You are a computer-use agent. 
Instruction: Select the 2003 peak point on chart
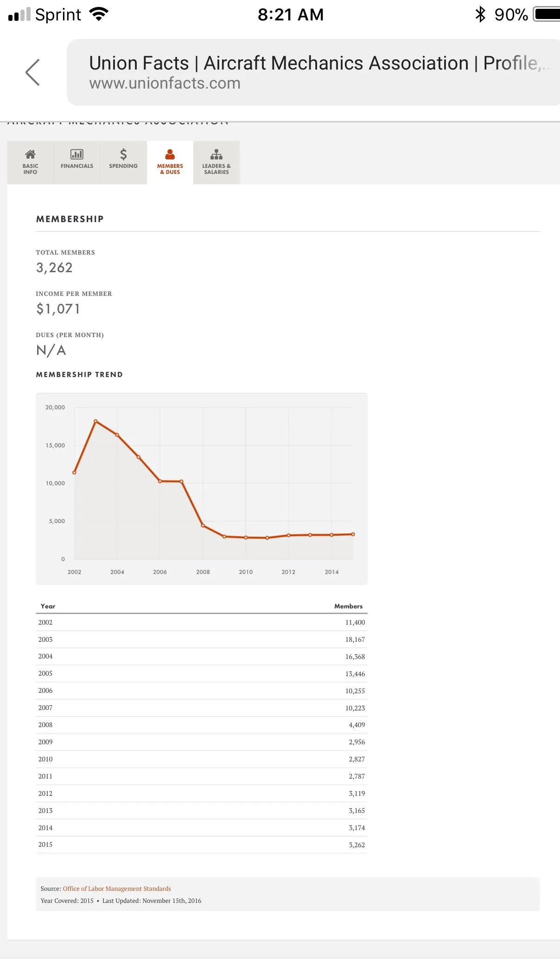pos(95,421)
